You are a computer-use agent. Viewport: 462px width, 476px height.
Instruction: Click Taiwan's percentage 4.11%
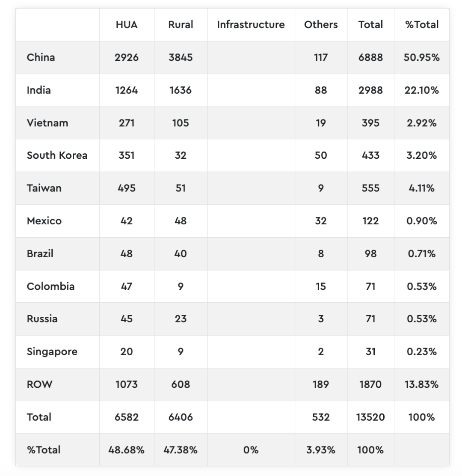point(421,188)
